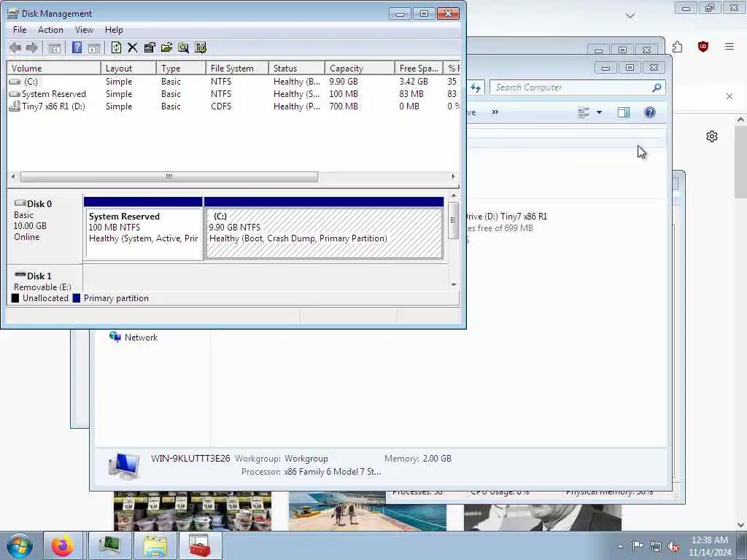Click the 3.42 GB free space cell
The height and width of the screenshot is (560, 747).
click(414, 82)
